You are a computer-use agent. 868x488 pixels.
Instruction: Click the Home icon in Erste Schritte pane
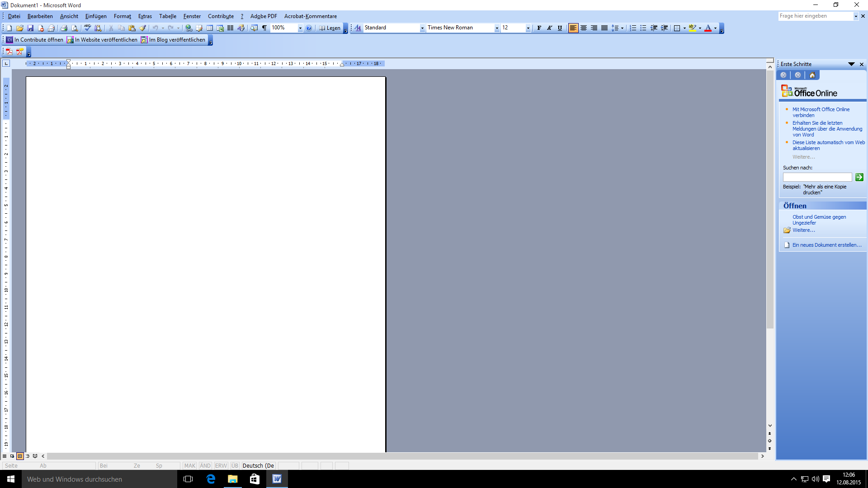point(812,75)
